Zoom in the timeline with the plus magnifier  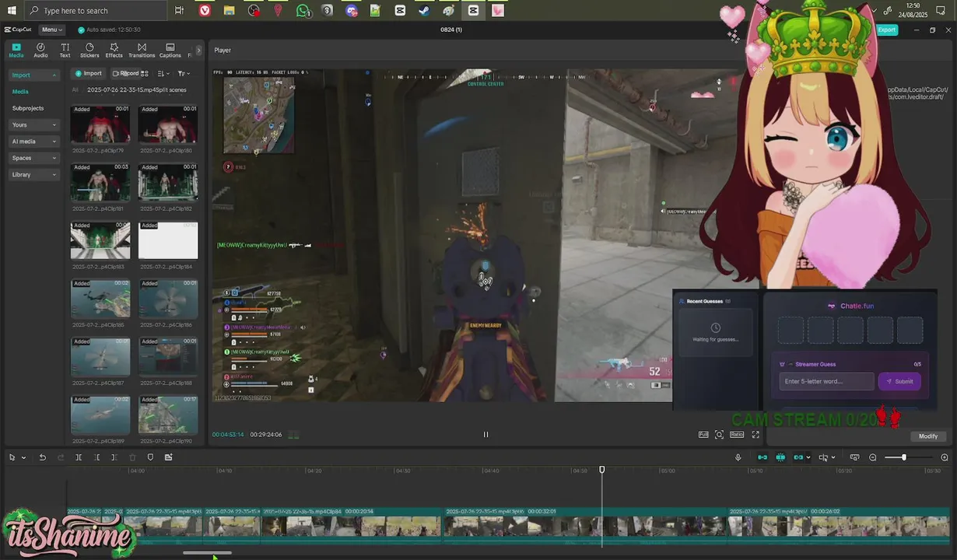(945, 457)
